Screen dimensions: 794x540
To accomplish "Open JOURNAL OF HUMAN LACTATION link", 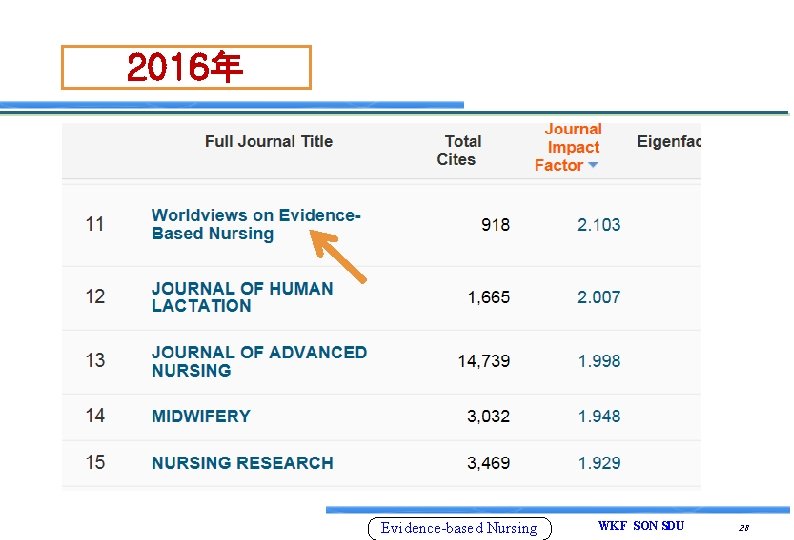I will [243, 297].
